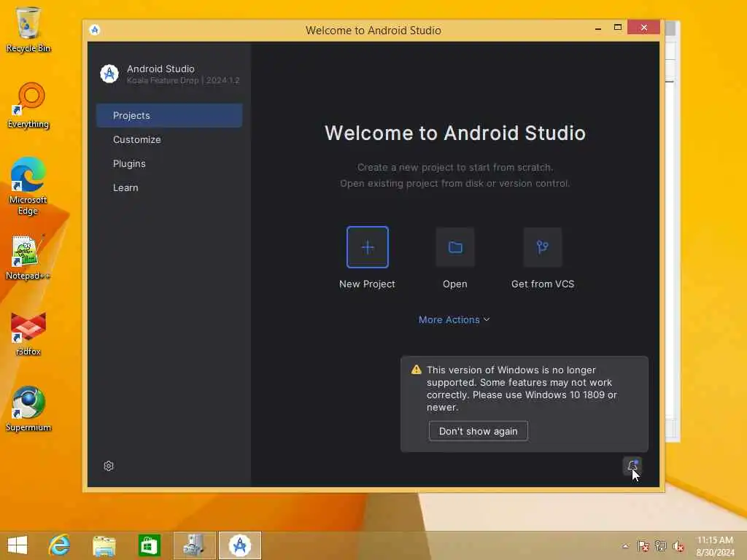Viewport: 747px width, 560px height.
Task: Open the Windows Start button
Action: tap(18, 545)
